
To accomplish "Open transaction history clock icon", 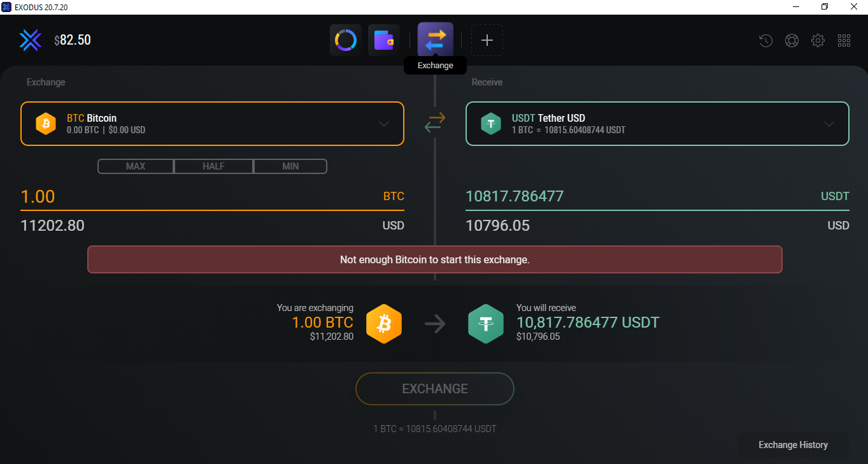I will (x=766, y=41).
